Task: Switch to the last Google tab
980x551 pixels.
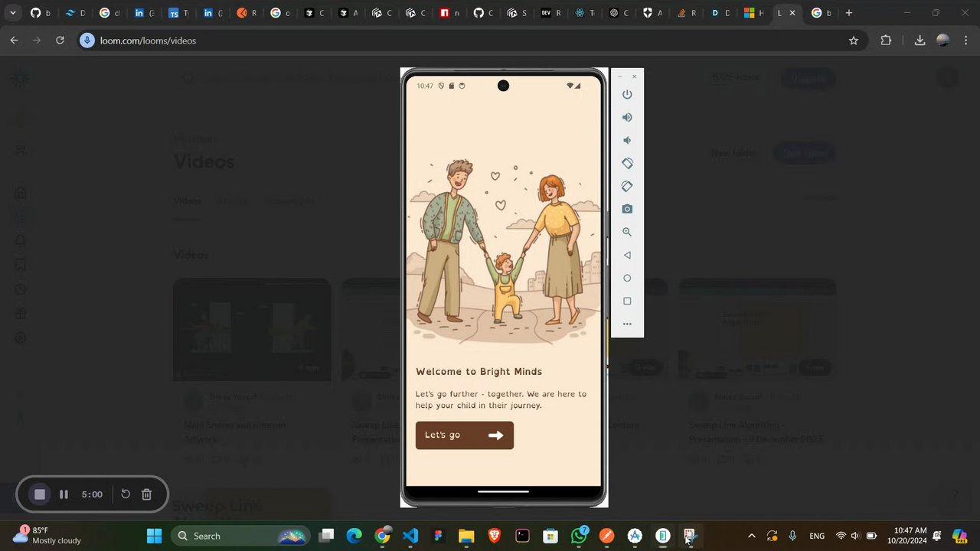Action: [822, 13]
